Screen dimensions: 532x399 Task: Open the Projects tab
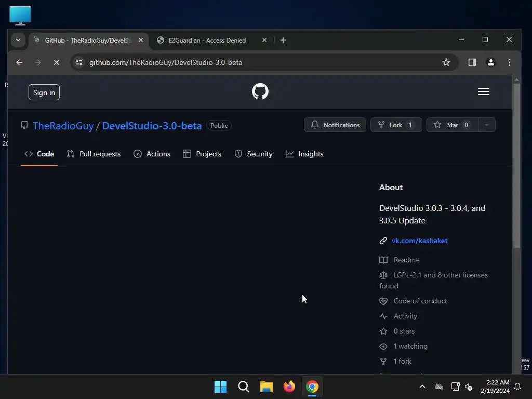202,154
